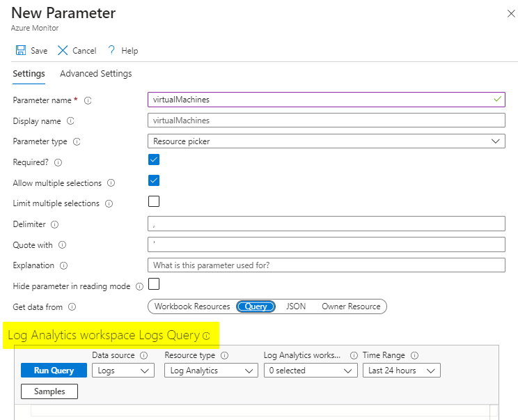Click the Cancel button label
This screenshot has height=420, width=518.
(84, 51)
